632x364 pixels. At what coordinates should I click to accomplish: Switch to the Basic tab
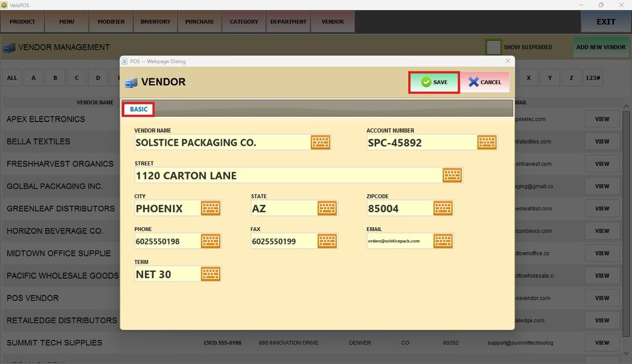(x=139, y=109)
